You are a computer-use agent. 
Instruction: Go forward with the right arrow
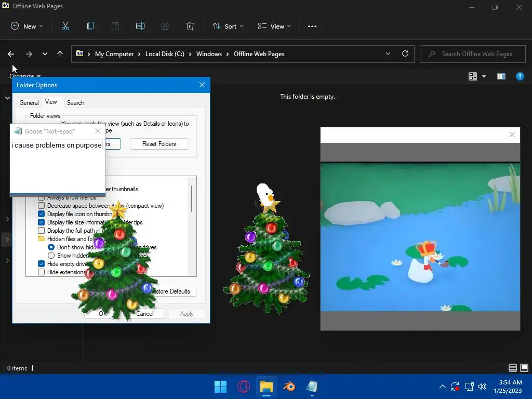(29, 54)
